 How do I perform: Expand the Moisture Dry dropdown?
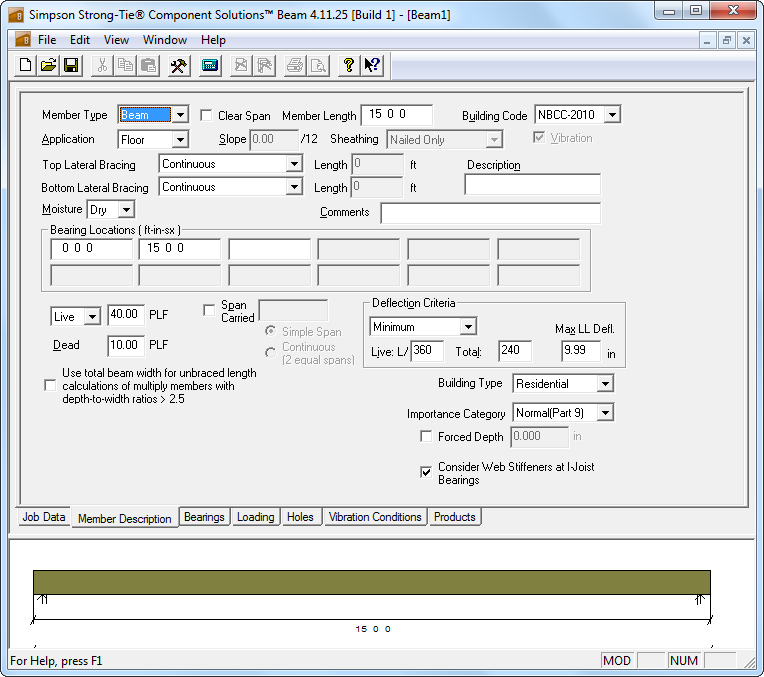click(x=126, y=210)
